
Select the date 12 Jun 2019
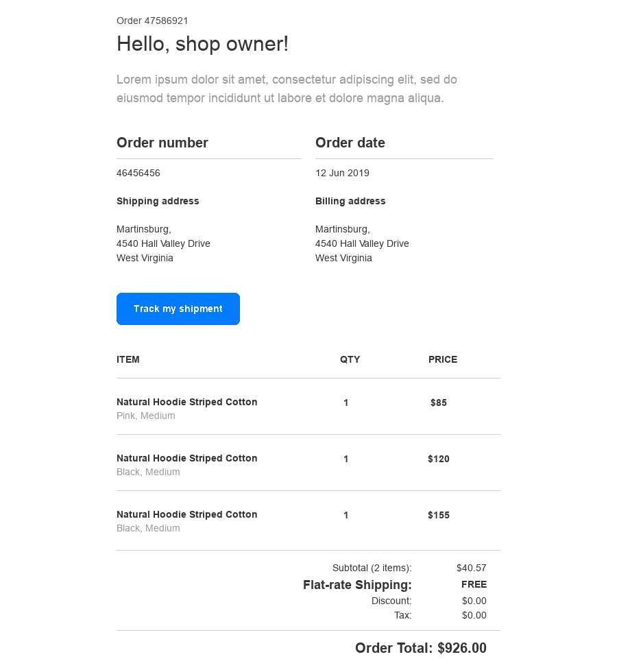[342, 173]
